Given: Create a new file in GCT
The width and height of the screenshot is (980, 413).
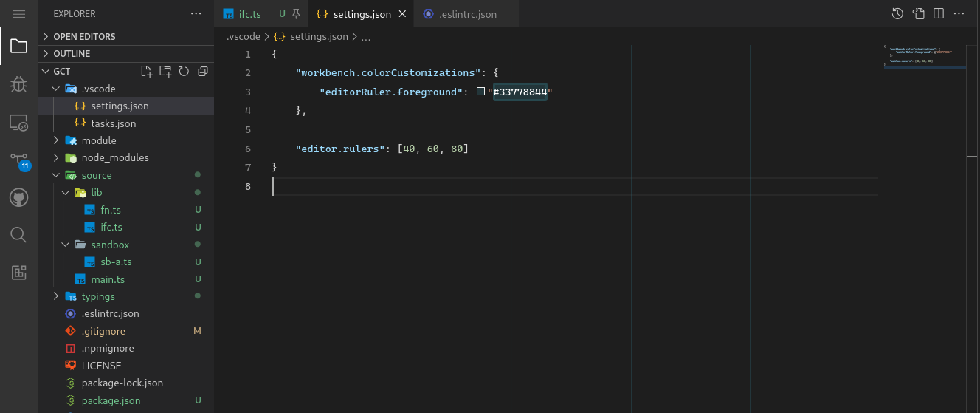Looking at the screenshot, I should pyautogui.click(x=147, y=72).
